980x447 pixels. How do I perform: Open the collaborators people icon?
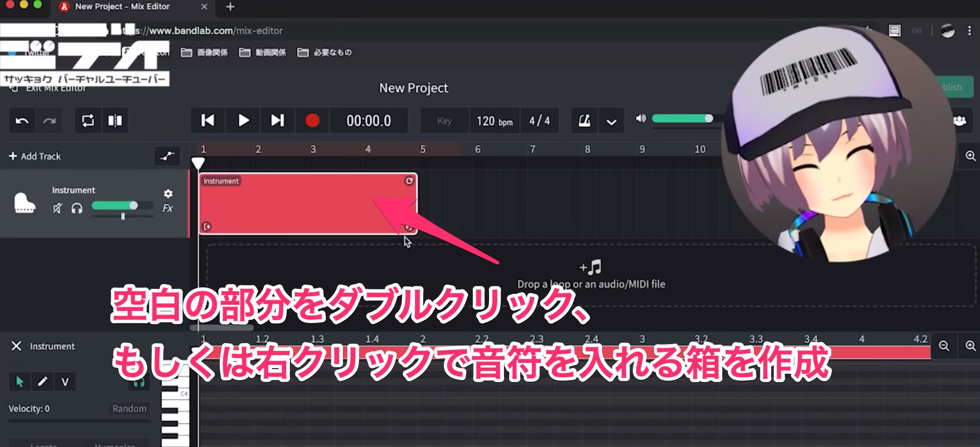pyautogui.click(x=960, y=121)
